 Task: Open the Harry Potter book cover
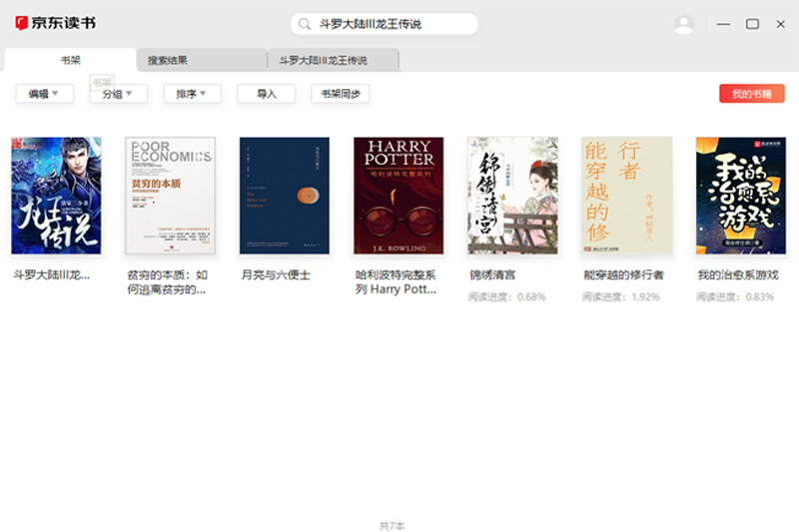pos(399,196)
